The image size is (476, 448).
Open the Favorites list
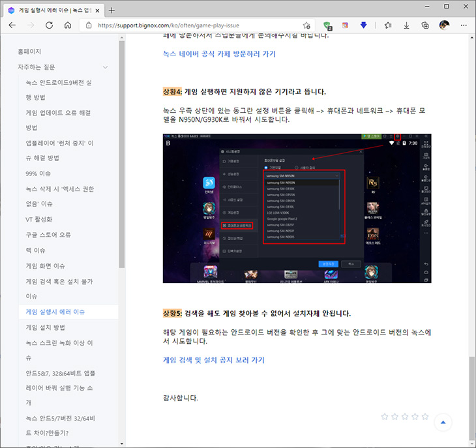[x=388, y=25]
